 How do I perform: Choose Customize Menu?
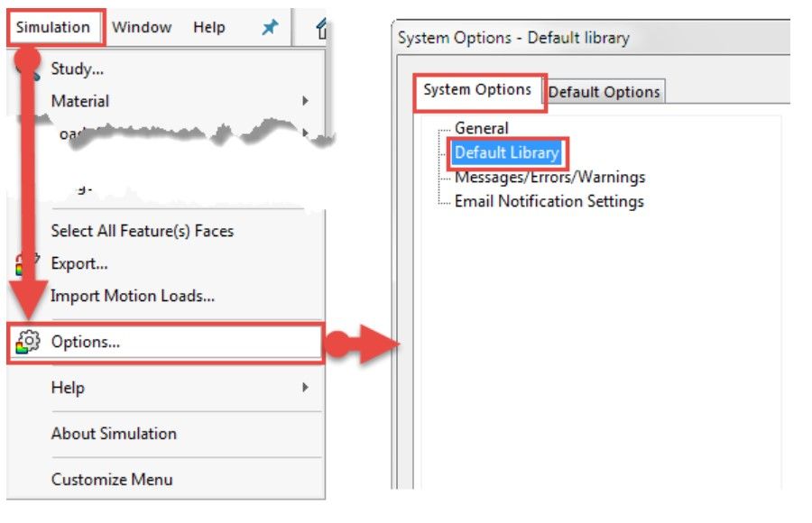click(x=112, y=480)
